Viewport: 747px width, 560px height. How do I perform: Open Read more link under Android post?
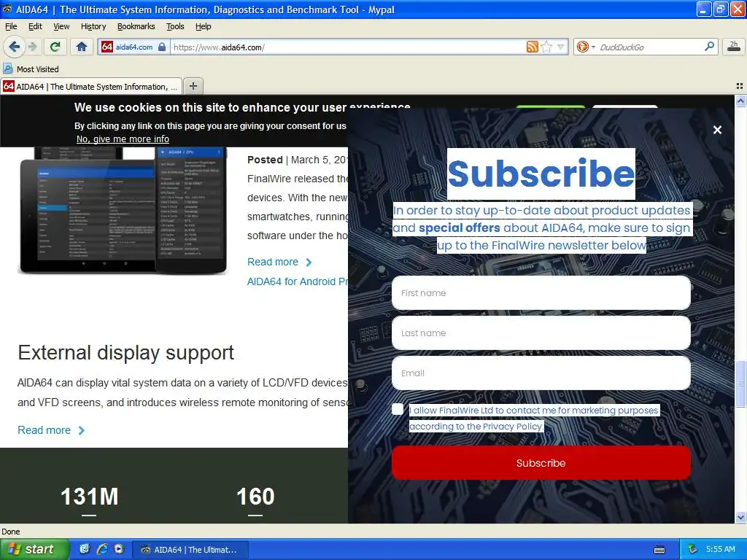click(279, 262)
